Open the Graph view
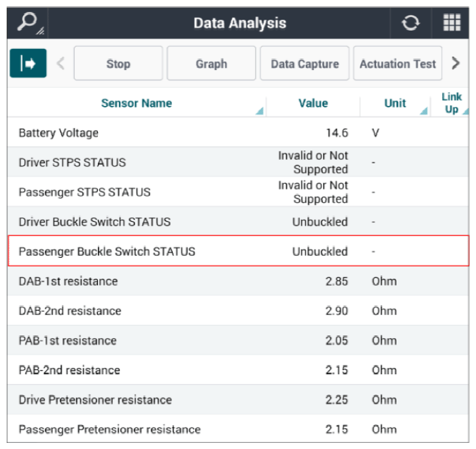 pyautogui.click(x=211, y=63)
